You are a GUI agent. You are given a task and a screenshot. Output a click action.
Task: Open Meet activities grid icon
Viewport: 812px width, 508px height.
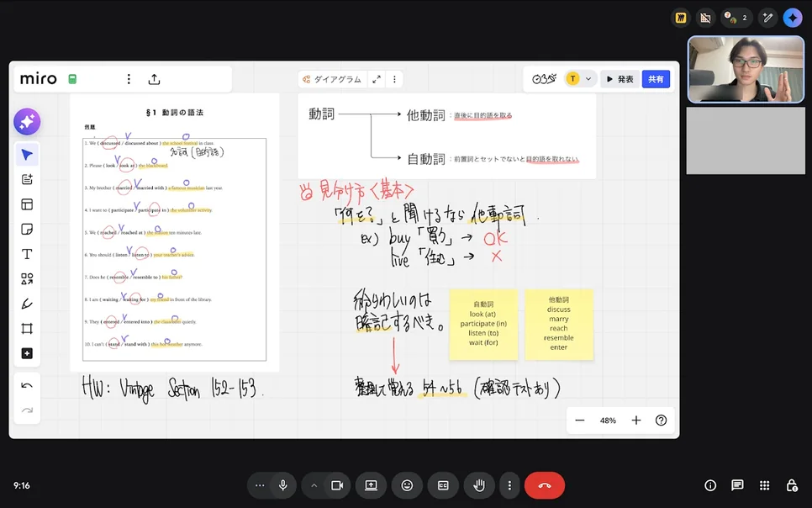pyautogui.click(x=764, y=485)
